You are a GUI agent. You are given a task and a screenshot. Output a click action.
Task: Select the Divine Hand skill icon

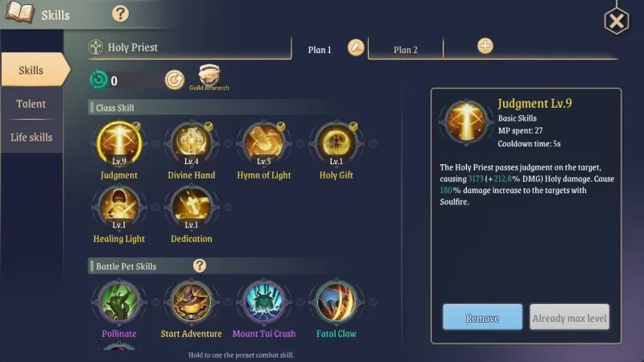tap(192, 143)
